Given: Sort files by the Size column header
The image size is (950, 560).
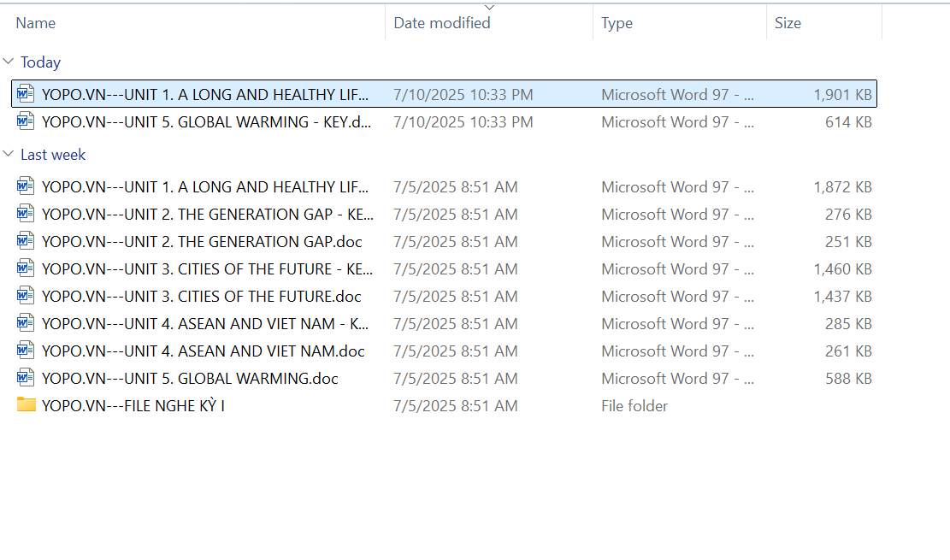Looking at the screenshot, I should [788, 23].
